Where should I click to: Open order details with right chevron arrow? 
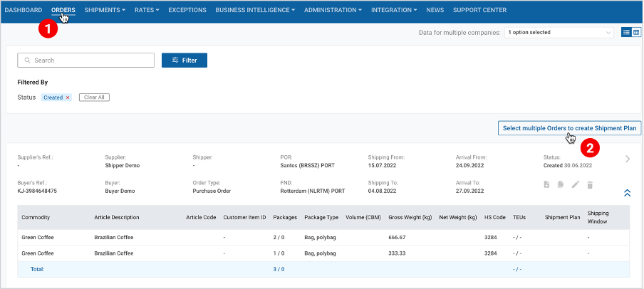[628, 159]
